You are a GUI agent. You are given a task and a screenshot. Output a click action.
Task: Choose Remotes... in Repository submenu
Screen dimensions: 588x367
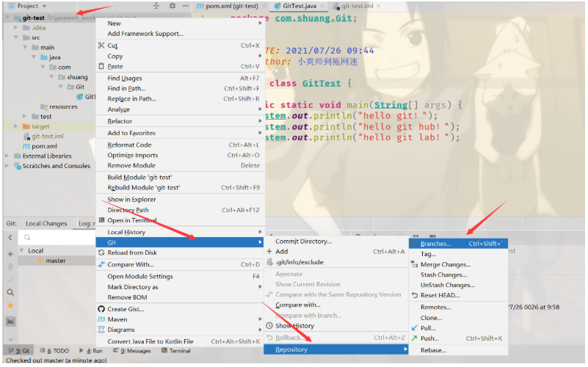pos(458,308)
